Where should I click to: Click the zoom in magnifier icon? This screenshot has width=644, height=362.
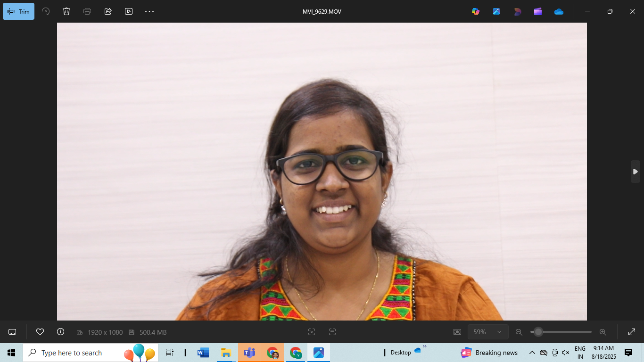coord(603,332)
